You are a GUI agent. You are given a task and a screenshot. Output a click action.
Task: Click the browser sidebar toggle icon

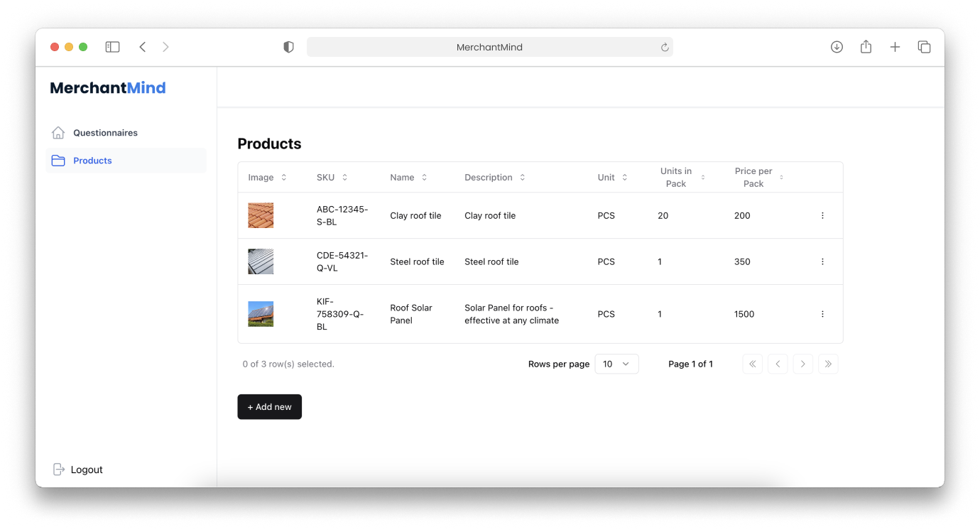112,47
